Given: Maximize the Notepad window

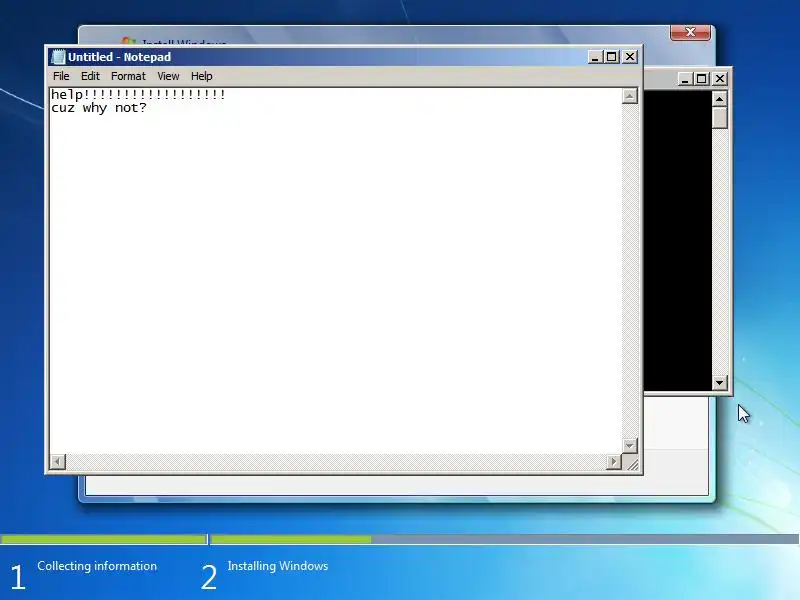Looking at the screenshot, I should (x=612, y=57).
